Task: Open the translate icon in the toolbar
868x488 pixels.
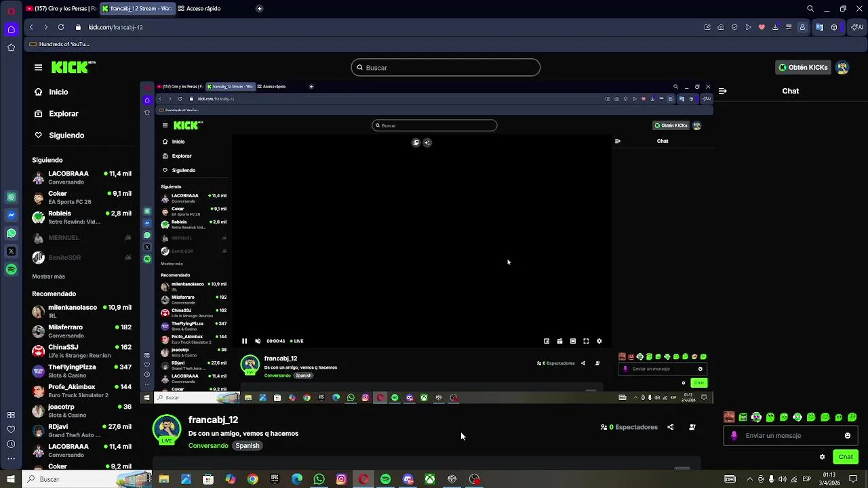Action: (x=819, y=27)
